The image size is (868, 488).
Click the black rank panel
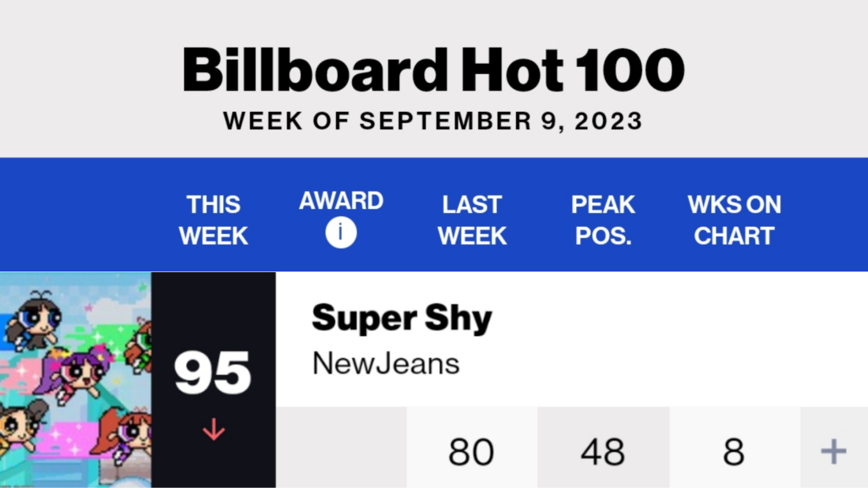(214, 380)
